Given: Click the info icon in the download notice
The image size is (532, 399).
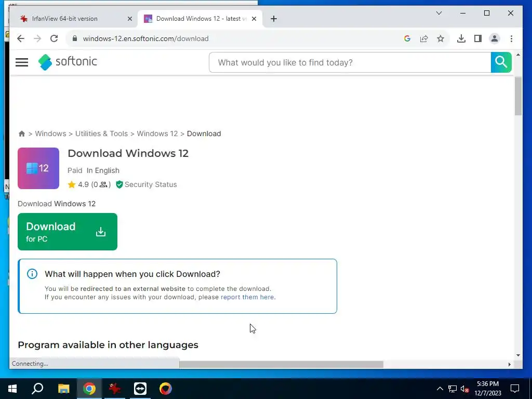Looking at the screenshot, I should pyautogui.click(x=32, y=274).
